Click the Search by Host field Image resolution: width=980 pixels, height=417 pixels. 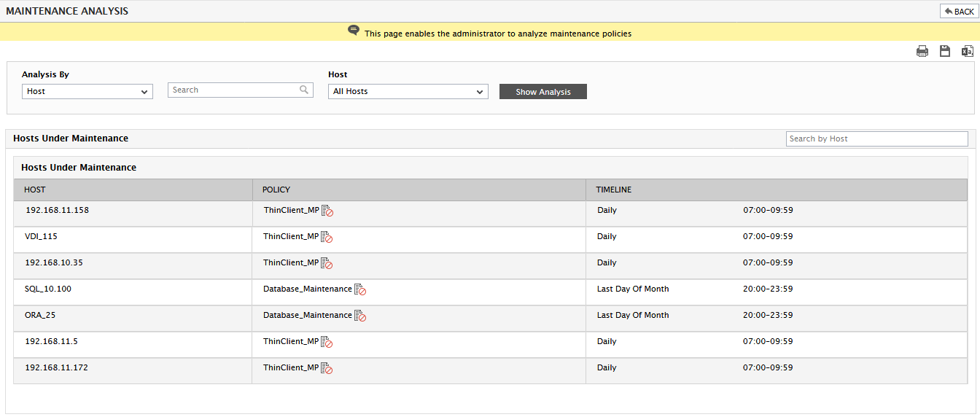877,139
